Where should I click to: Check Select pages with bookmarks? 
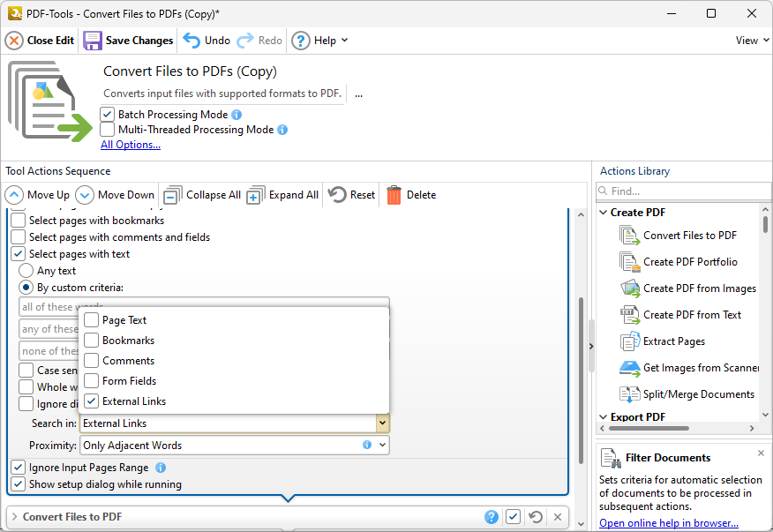tap(18, 221)
